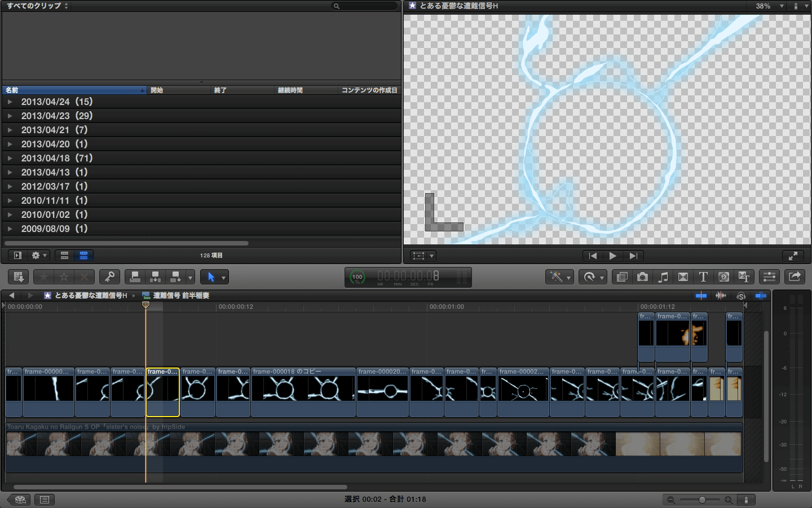The image size is (812, 508).
Task: Show the Themes browser
Action: (744, 277)
